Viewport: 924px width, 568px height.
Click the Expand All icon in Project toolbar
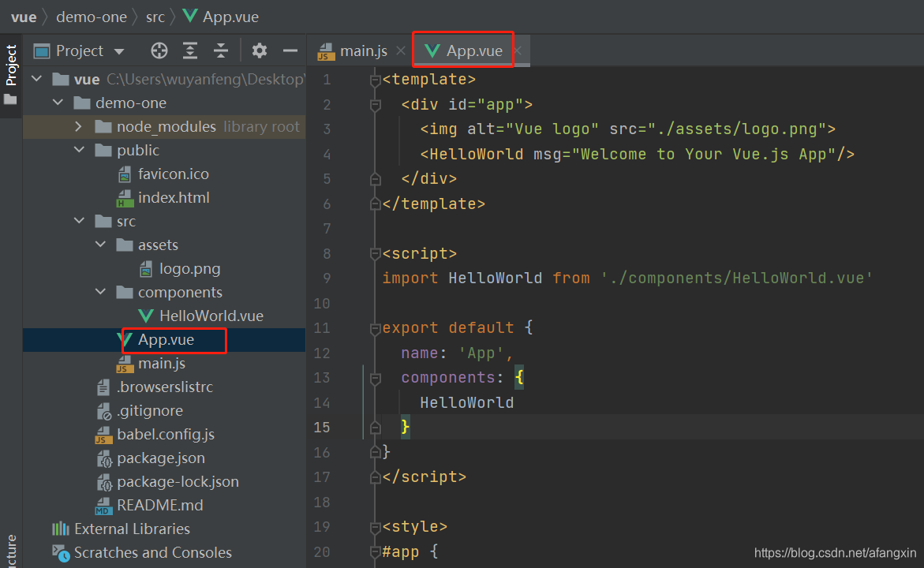189,50
